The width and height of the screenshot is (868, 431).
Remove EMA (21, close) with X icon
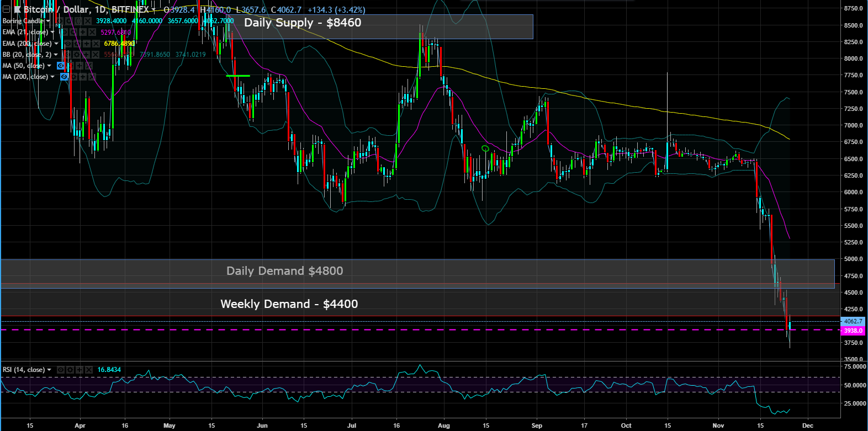(x=92, y=32)
